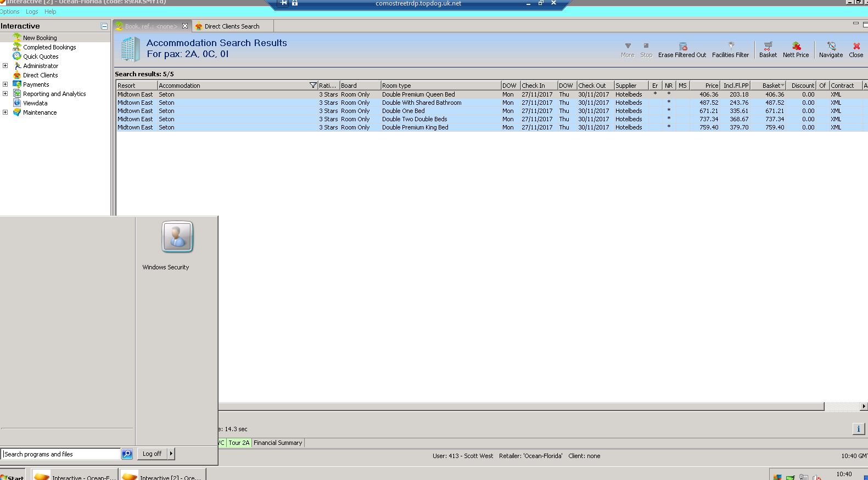
Task: Open the Options menu
Action: coord(9,12)
